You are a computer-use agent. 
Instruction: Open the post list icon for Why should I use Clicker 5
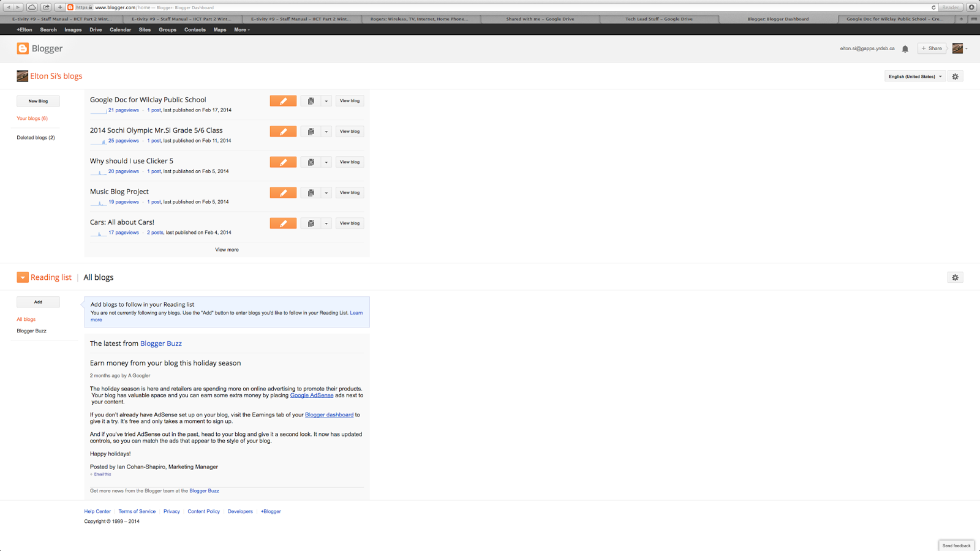(x=311, y=162)
